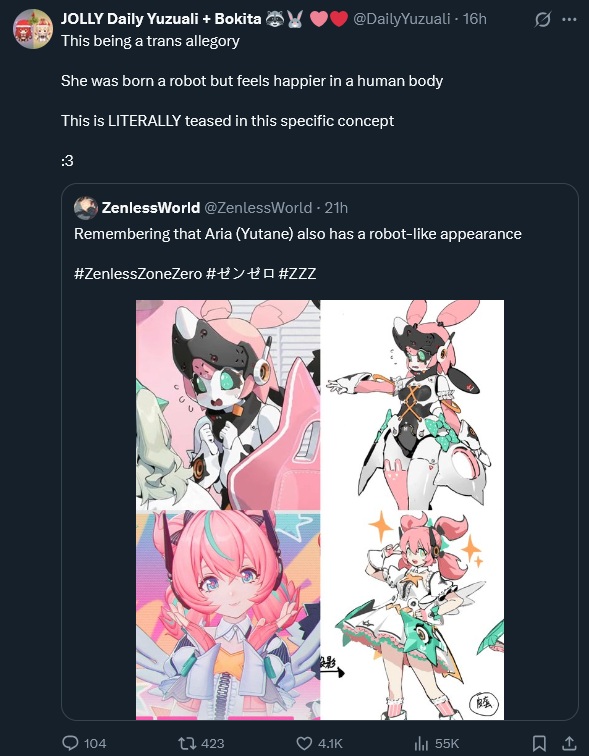This screenshot has height=756, width=589.
Task: Click the Grok slash icon next to more options
Action: (543, 19)
